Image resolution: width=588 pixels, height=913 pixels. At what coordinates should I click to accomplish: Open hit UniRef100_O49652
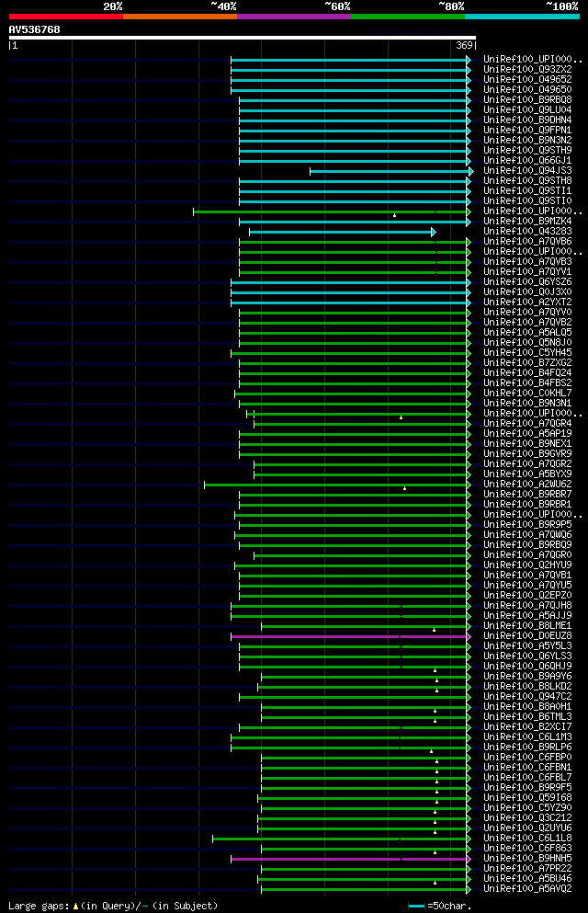[x=527, y=79]
